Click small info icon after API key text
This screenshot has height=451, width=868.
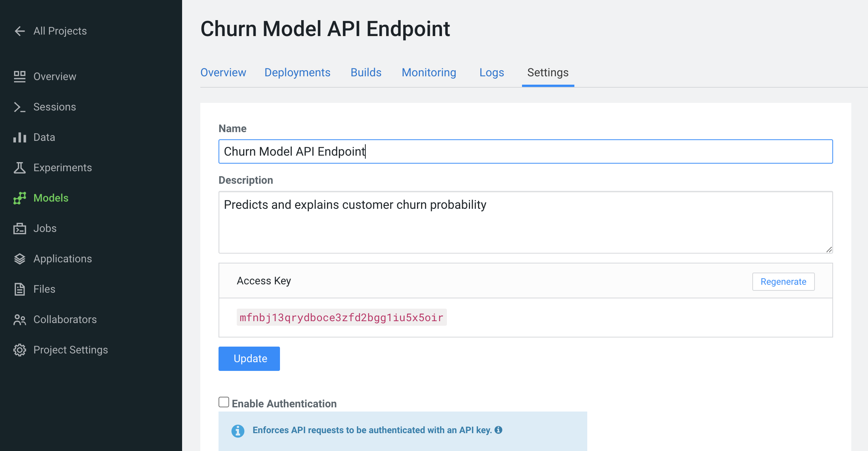[498, 430]
